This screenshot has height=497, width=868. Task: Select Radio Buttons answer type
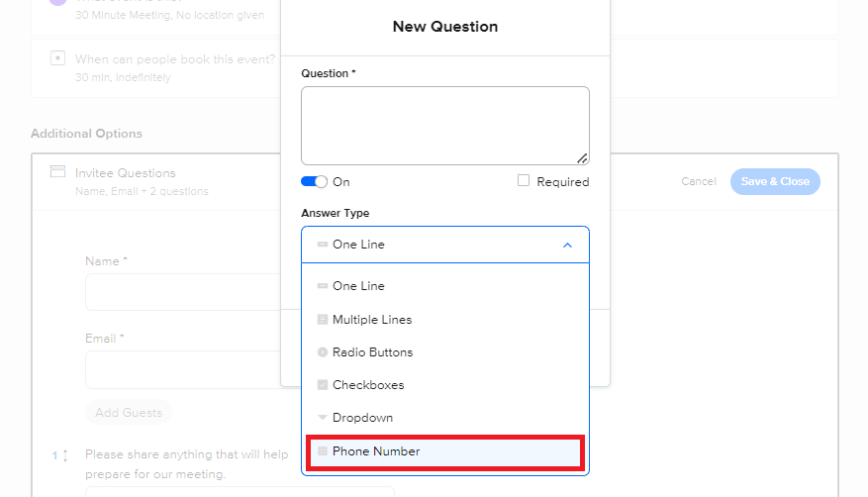pos(445,352)
